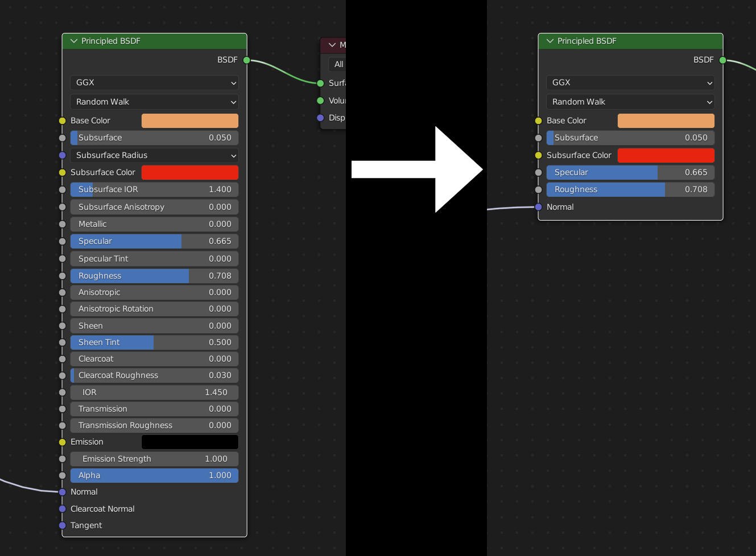The height and width of the screenshot is (556, 756).
Task: Click the red Subsurface Color swatch in left node
Action: tap(190, 172)
